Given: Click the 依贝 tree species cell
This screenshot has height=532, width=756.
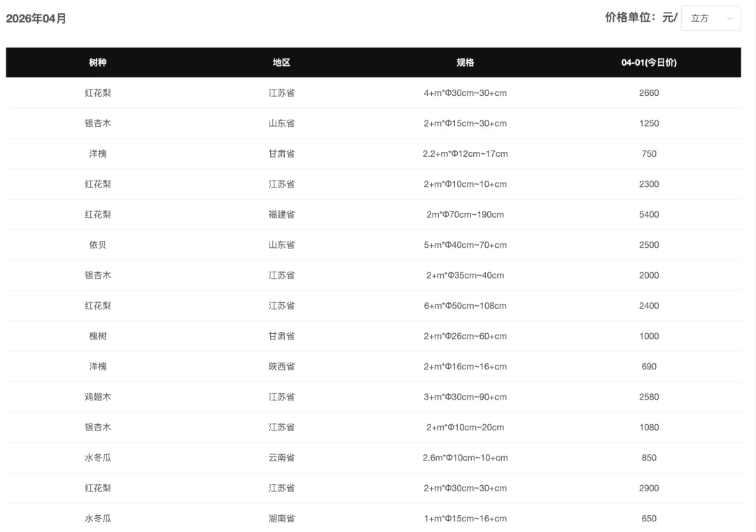Looking at the screenshot, I should [97, 244].
